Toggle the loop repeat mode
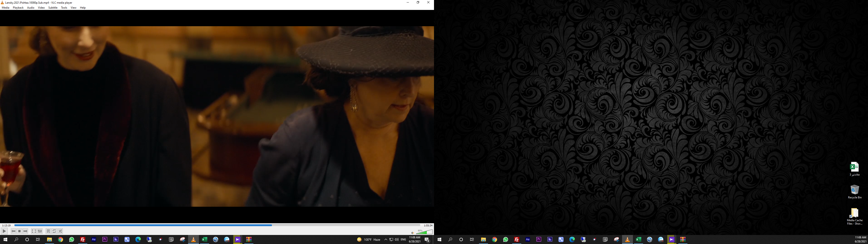Image resolution: width=868 pixels, height=244 pixels. pos(54,231)
